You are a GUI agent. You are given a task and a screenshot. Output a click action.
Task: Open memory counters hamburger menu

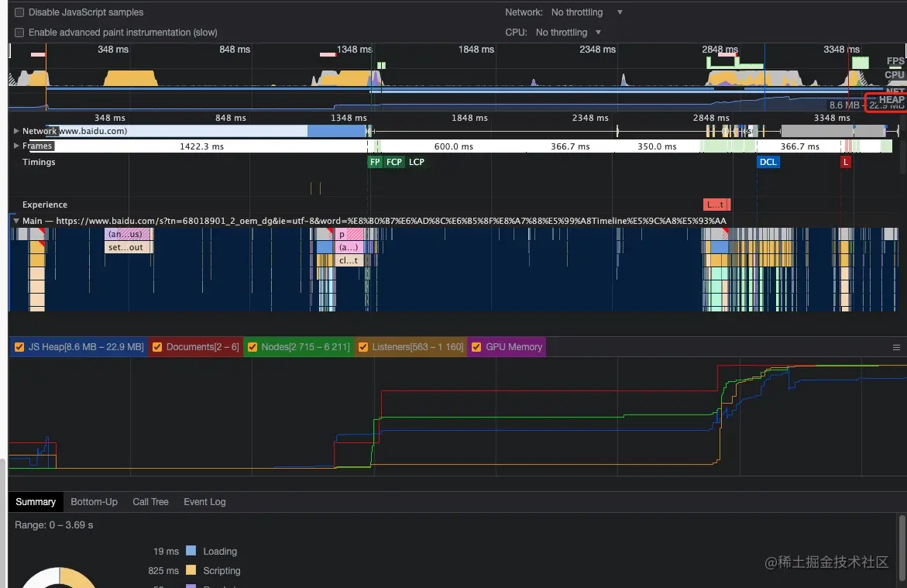click(x=896, y=347)
